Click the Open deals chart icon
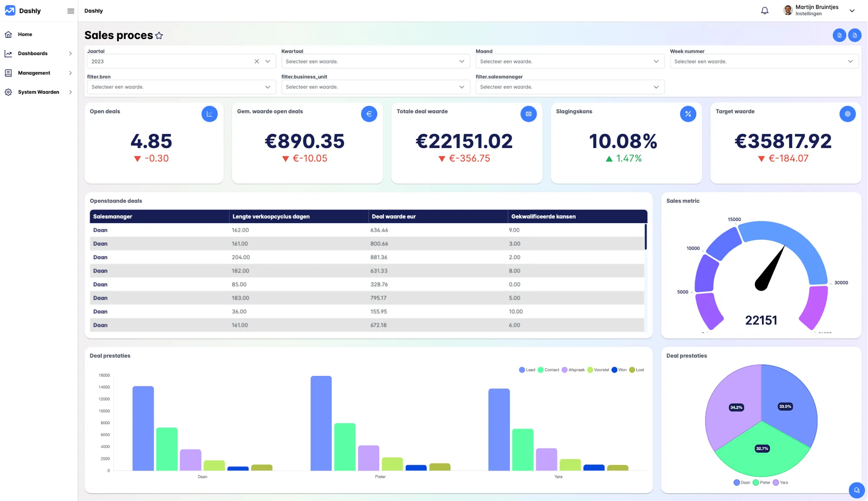This screenshot has height=501, width=868. click(209, 114)
